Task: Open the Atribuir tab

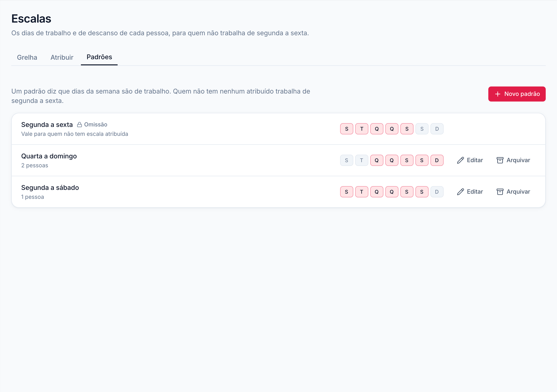Action: pos(62,57)
